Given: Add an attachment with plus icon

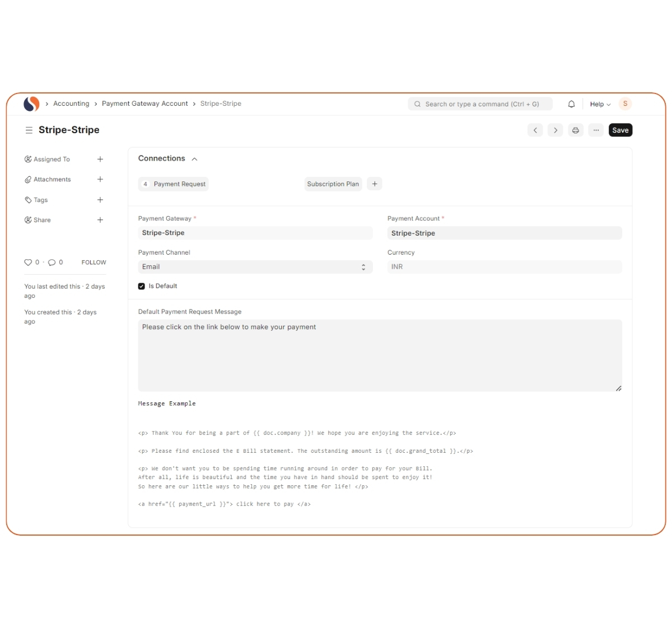Looking at the screenshot, I should 100,180.
